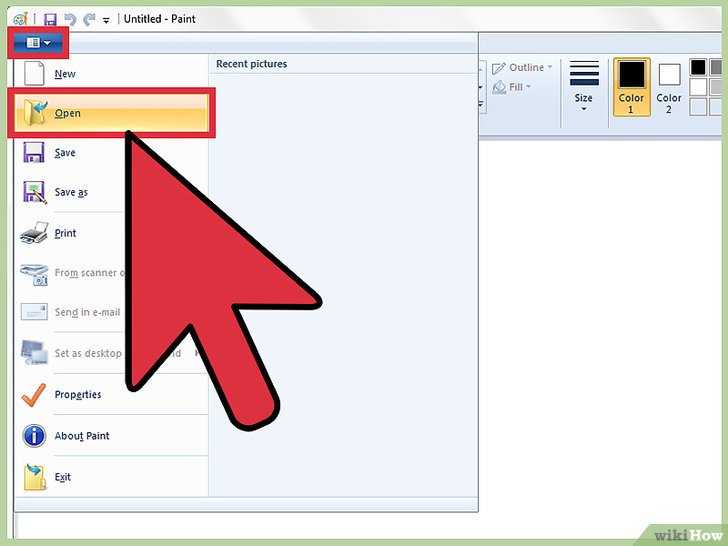Open Customize Quick Access Toolbar dropdown
Screen dimensions: 728x546
click(x=106, y=20)
